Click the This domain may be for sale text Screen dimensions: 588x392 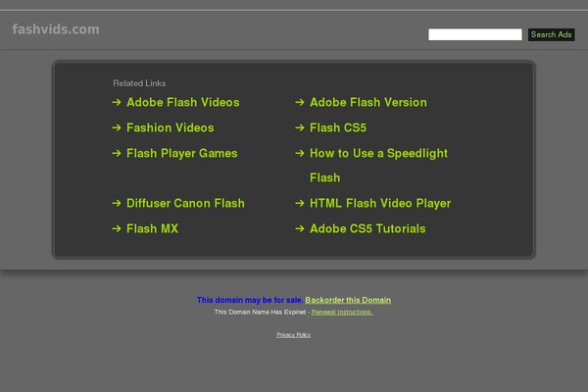point(250,300)
